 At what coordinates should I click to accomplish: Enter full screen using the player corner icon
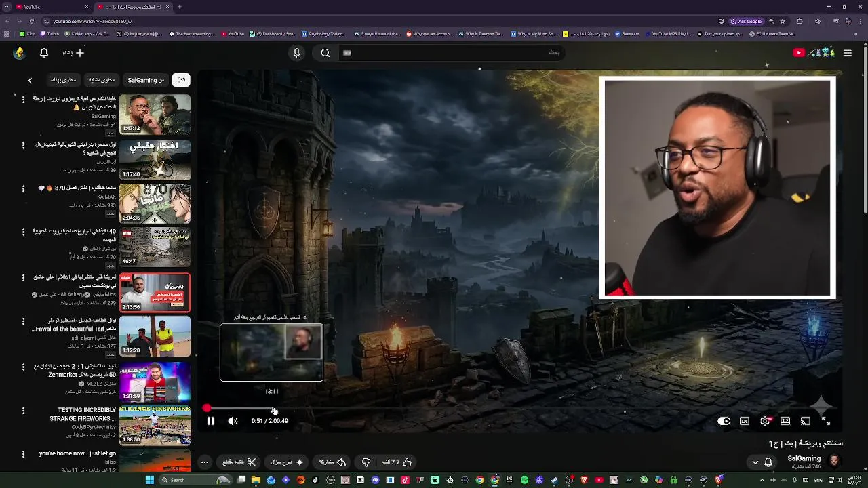(826, 421)
